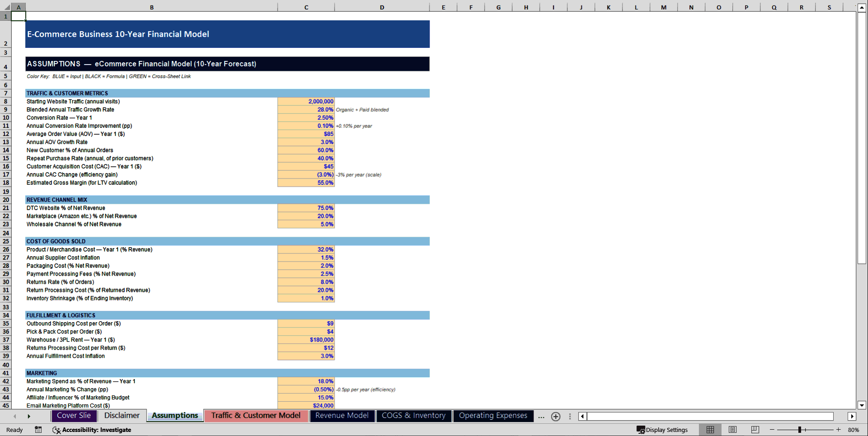Switch to Page Layout view
Viewport: 868px width, 436px height.
(x=732, y=430)
